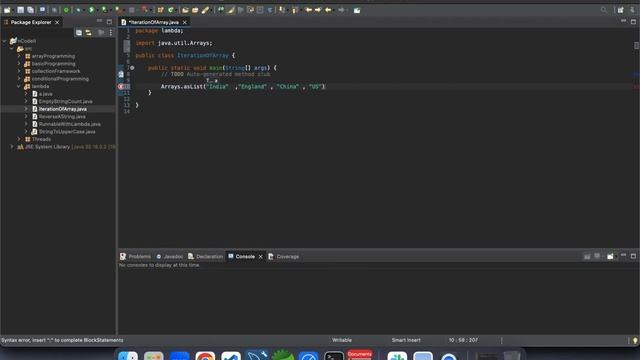Image resolution: width=640 pixels, height=360 pixels.
Task: Select EmptyStringCount.java in the tree
Action: click(65, 101)
